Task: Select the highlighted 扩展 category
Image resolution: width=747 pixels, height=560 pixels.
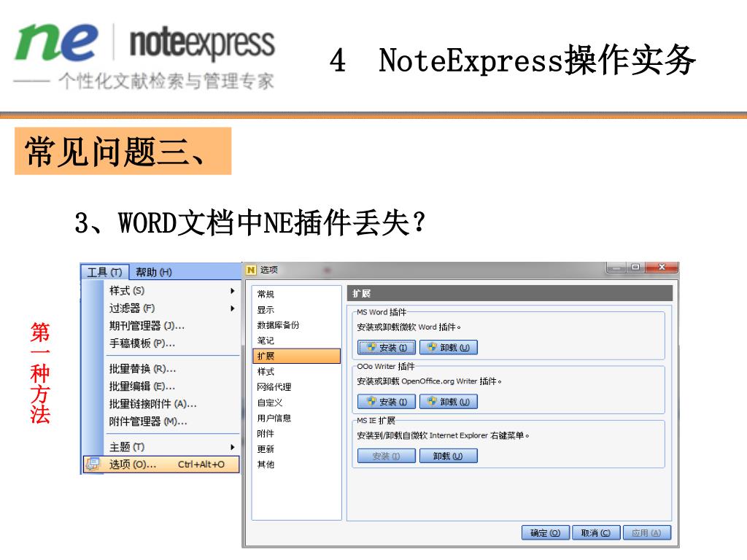Action: pos(296,356)
